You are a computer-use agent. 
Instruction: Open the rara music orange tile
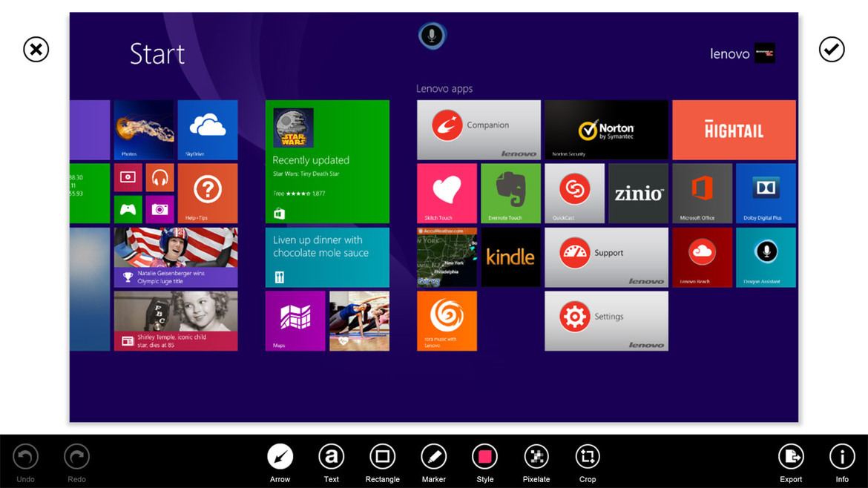pos(447,321)
